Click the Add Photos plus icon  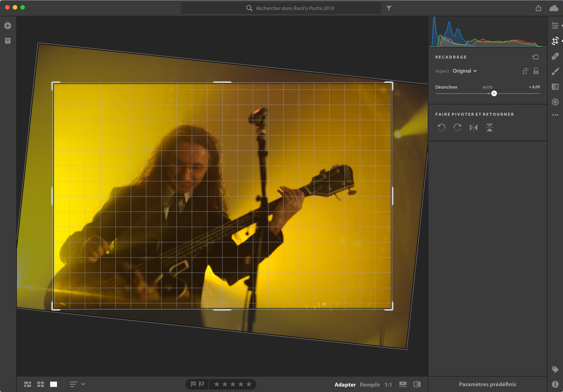coord(8,26)
